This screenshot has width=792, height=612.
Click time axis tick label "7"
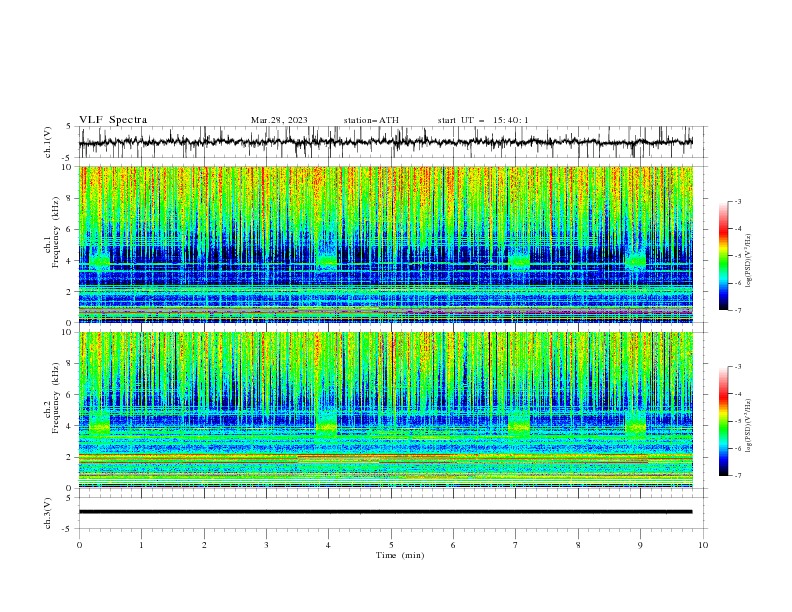tap(516, 545)
